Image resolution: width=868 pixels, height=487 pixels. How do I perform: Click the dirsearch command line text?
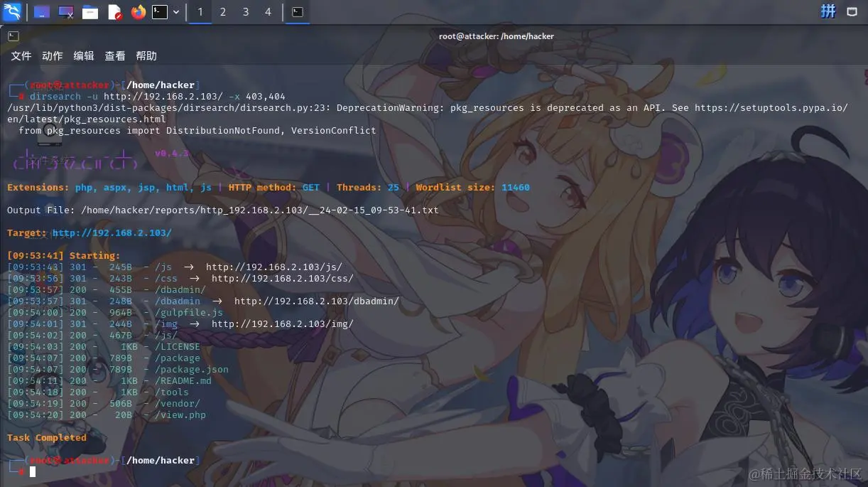tap(158, 97)
